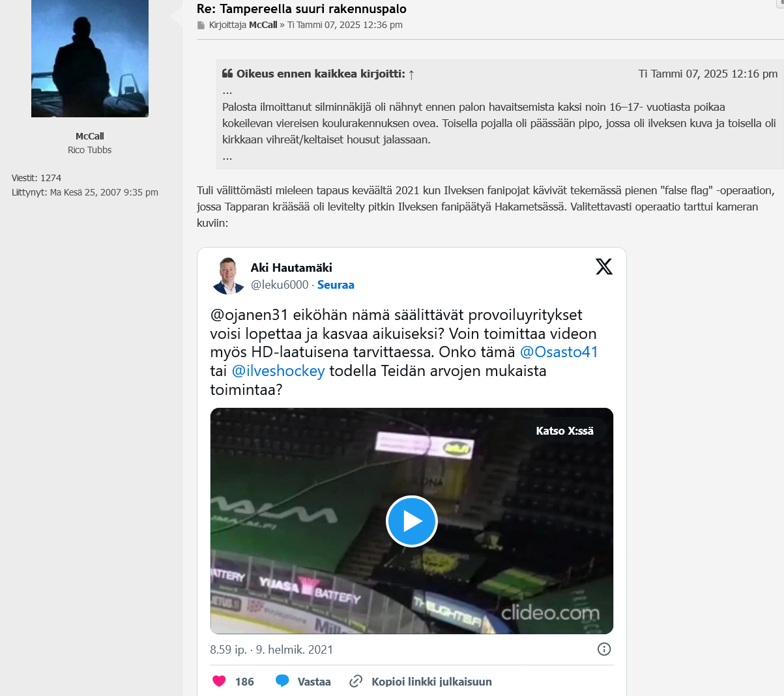Image resolution: width=784 pixels, height=696 pixels.
Task: Open McCall's avatar image
Action: 90,59
